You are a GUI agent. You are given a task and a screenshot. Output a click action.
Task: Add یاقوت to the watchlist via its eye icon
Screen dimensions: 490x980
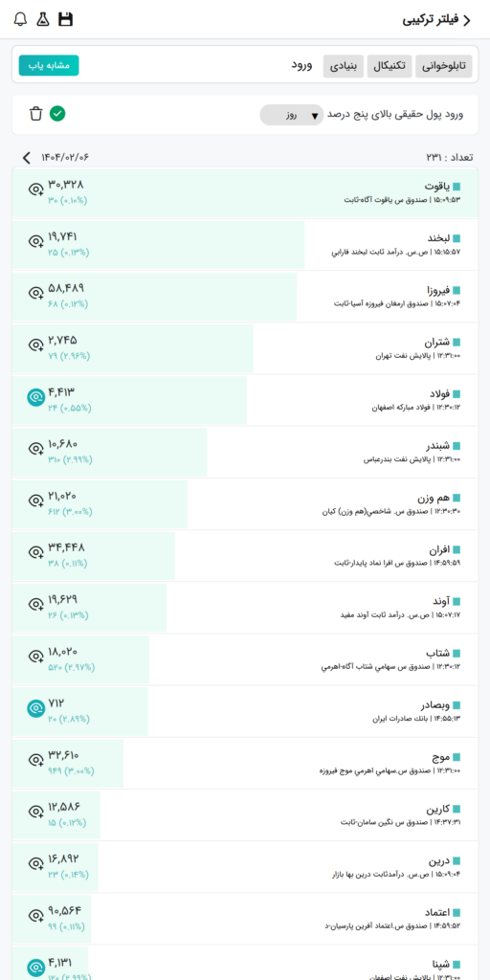[x=35, y=189]
